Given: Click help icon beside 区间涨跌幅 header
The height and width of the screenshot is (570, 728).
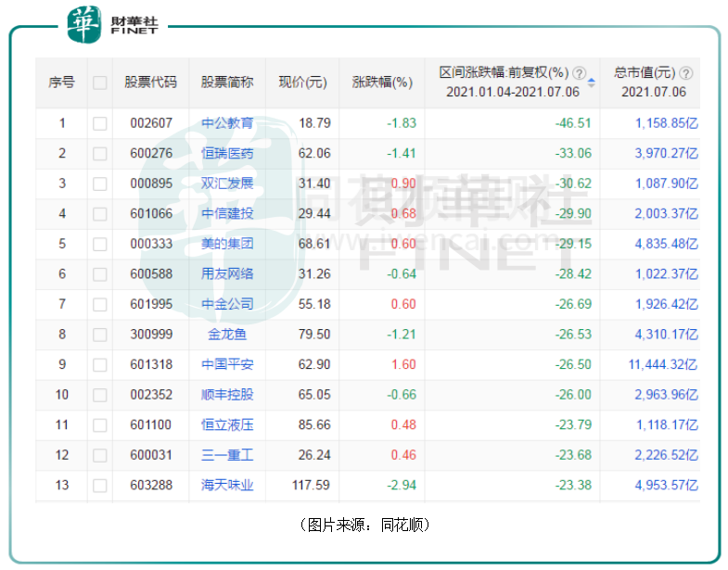Looking at the screenshot, I should pyautogui.click(x=579, y=73).
